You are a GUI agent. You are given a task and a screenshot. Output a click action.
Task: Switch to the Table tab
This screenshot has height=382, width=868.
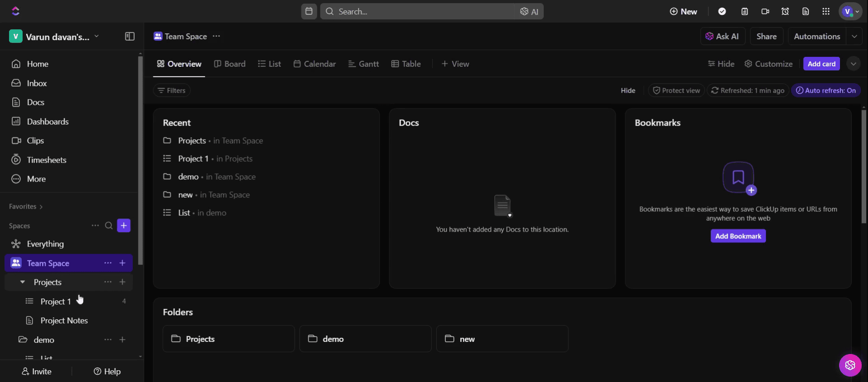[406, 64]
